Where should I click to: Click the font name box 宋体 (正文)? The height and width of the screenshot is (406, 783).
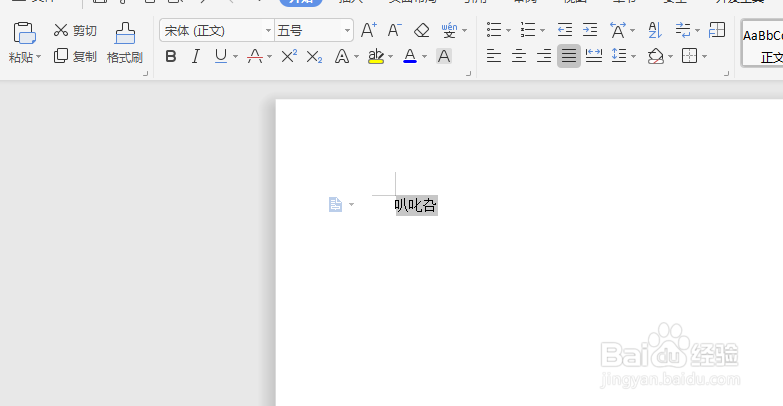[212, 30]
